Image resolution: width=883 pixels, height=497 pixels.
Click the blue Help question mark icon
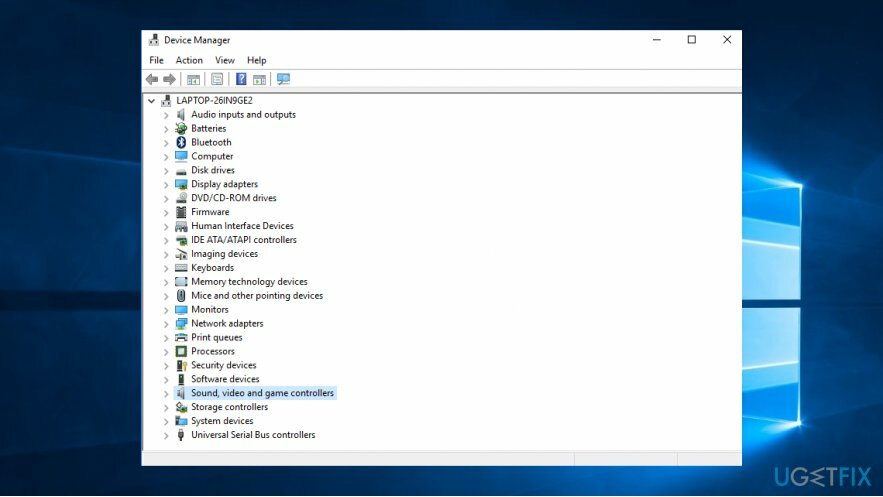click(241, 79)
